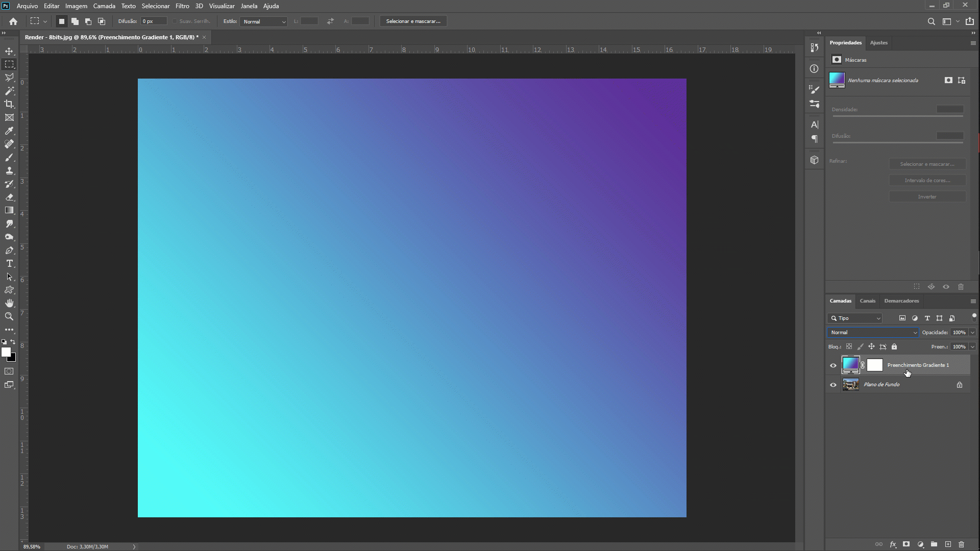Select the Crop tool
This screenshot has width=980, height=551.
tap(9, 104)
